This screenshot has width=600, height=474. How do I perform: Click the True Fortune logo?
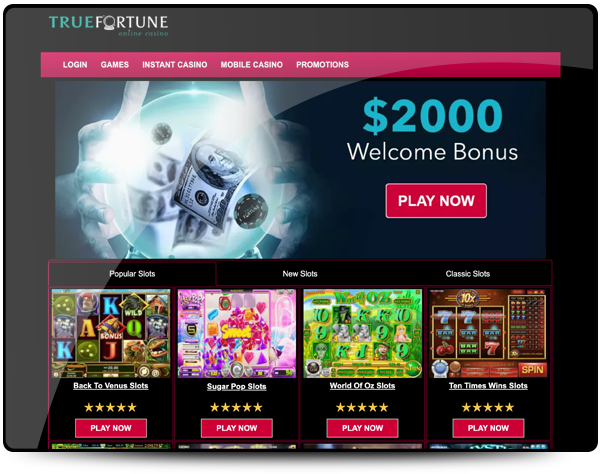pyautogui.click(x=108, y=26)
